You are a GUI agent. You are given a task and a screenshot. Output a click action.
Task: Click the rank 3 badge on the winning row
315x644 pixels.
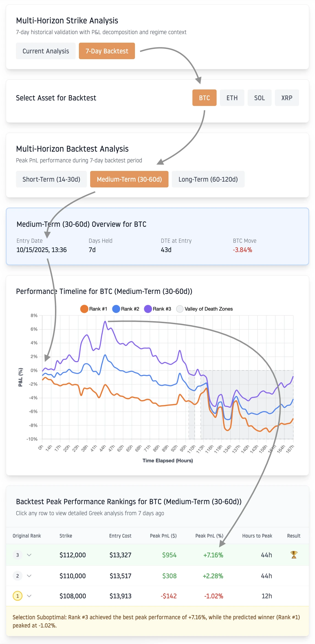coord(18,555)
